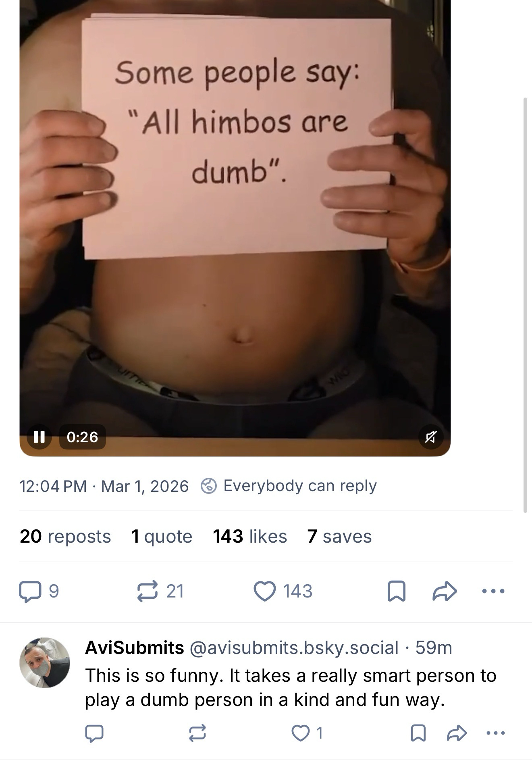532x762 pixels.
Task: Share the AviSubmits comment
Action: point(457,733)
